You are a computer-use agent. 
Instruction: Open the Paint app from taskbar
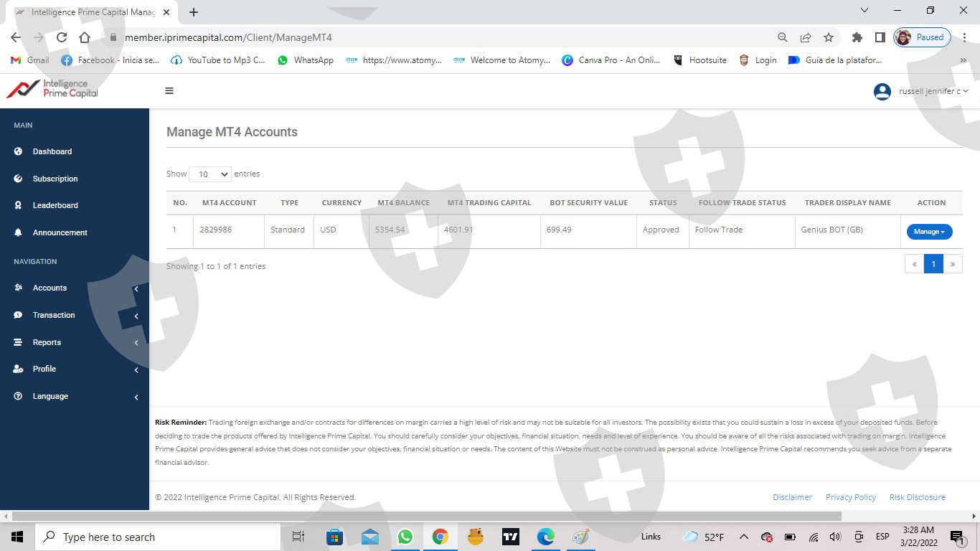coord(581,537)
